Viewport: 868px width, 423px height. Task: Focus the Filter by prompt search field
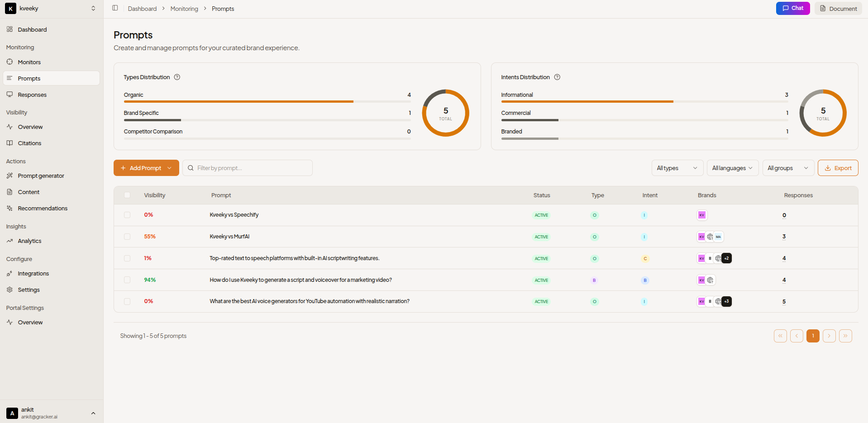tap(251, 168)
